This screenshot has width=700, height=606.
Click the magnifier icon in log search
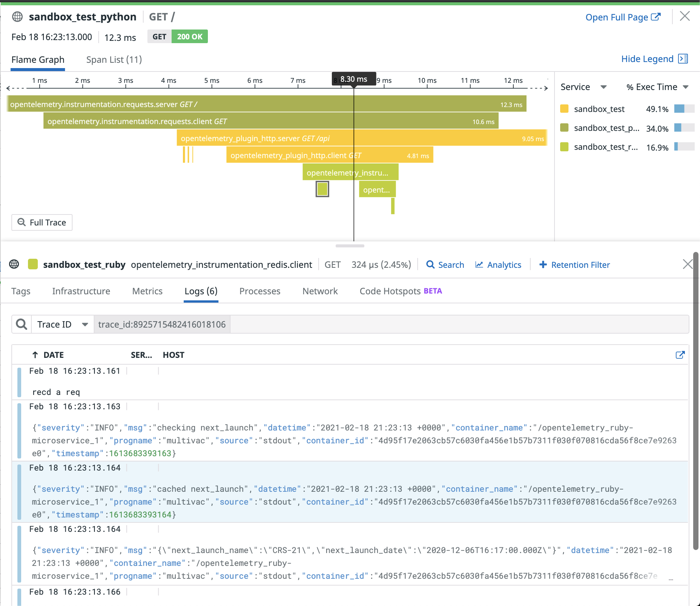click(x=22, y=324)
